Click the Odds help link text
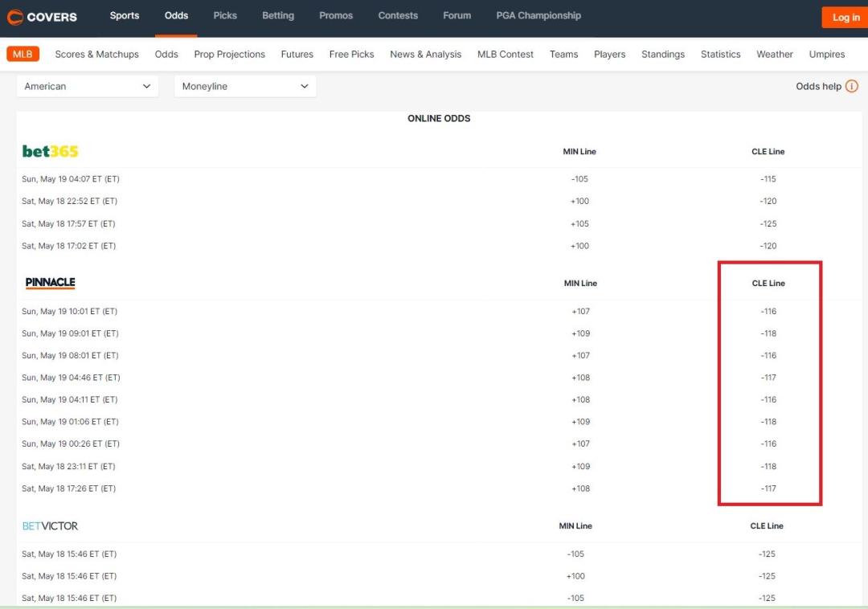 pyautogui.click(x=818, y=86)
